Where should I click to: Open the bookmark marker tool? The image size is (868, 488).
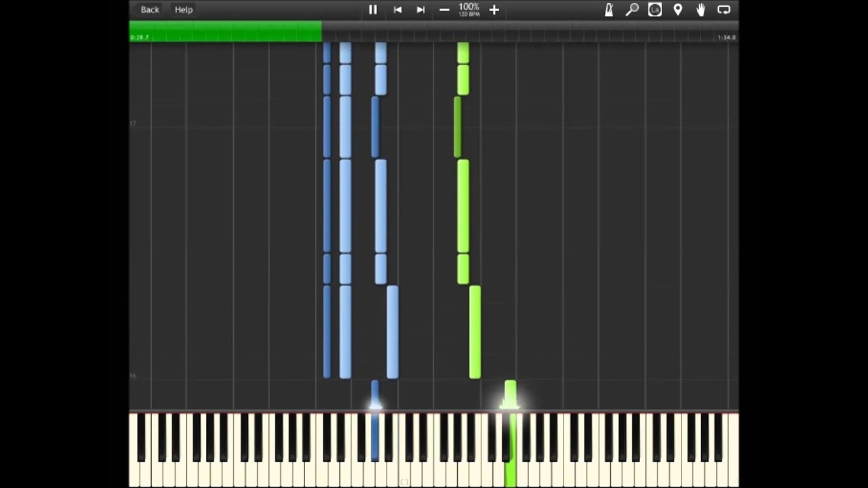click(677, 9)
